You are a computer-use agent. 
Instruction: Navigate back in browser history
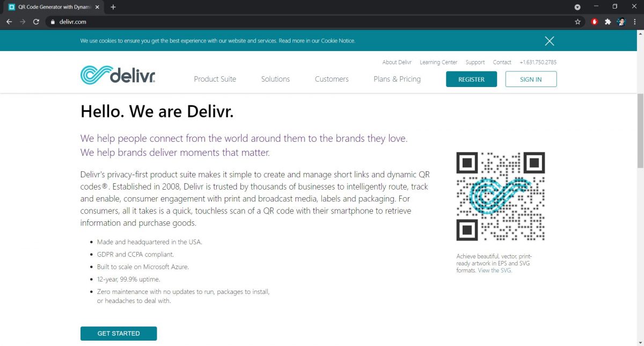pyautogui.click(x=9, y=22)
